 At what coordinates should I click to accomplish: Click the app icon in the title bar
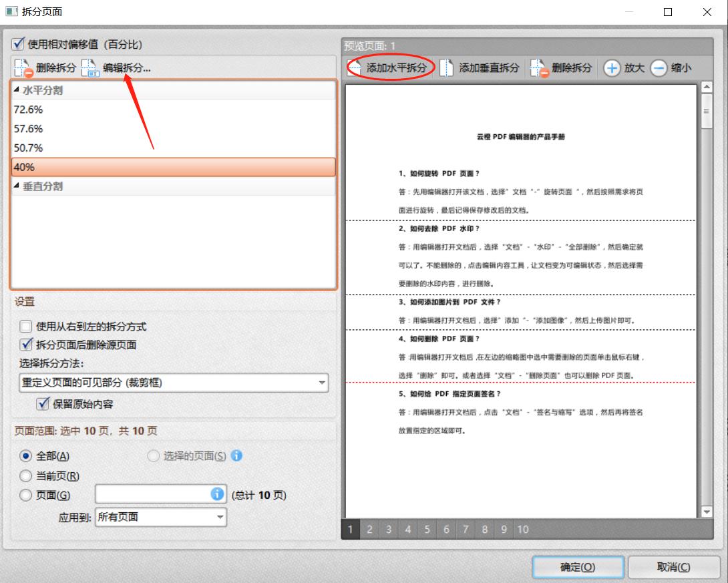(11, 11)
